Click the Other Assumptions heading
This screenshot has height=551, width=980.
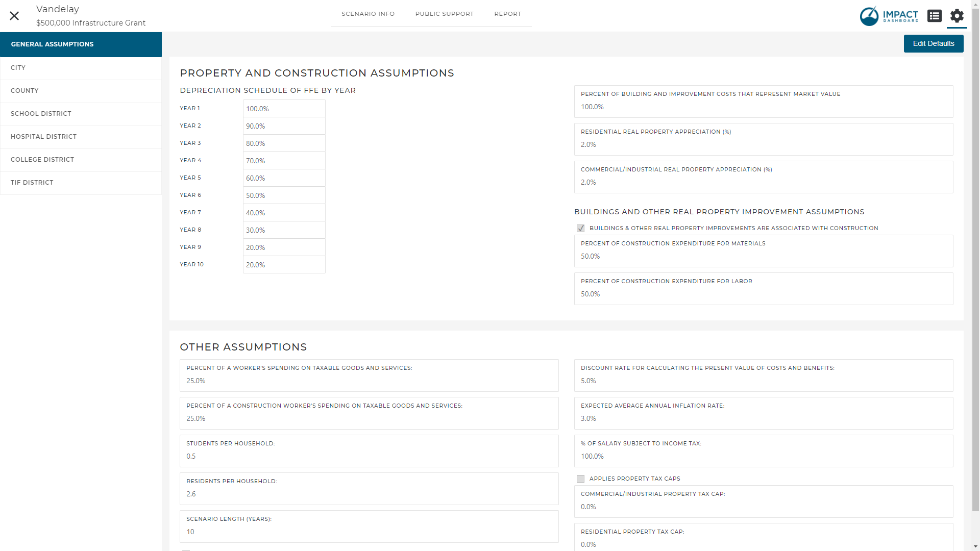(x=243, y=347)
